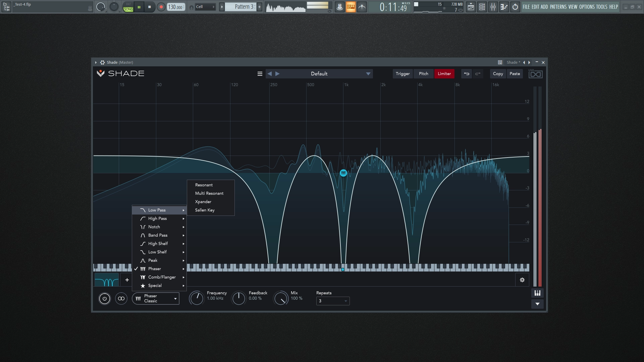Add a new filter band
The height and width of the screenshot is (362, 644).
coord(127,280)
